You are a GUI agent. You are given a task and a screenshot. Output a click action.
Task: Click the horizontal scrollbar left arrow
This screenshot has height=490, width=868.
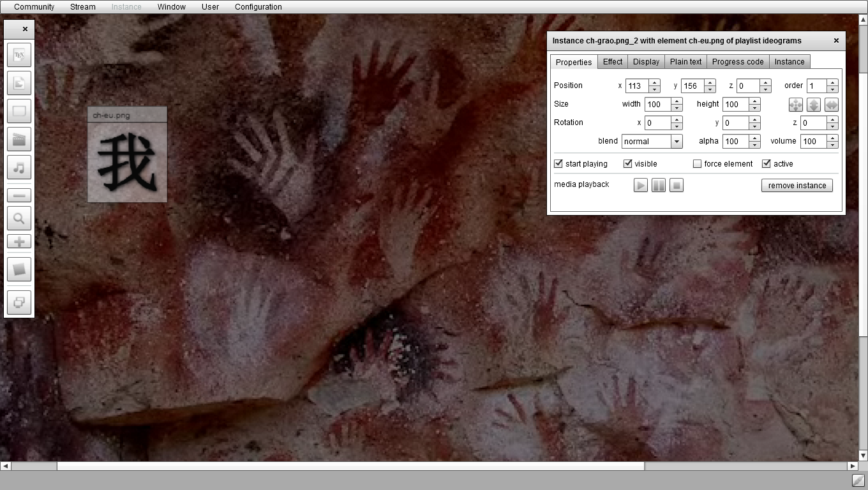pyautogui.click(x=5, y=466)
